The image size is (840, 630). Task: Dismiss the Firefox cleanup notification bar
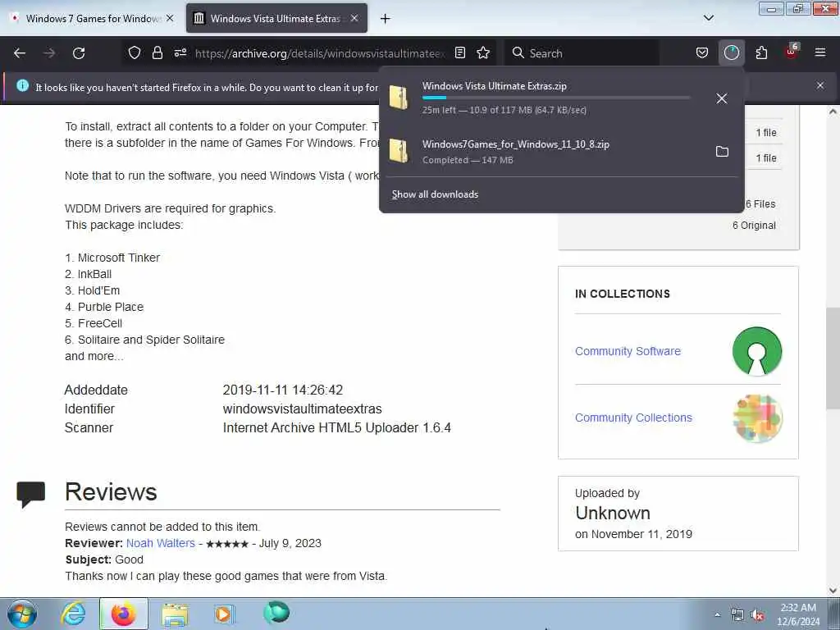tap(820, 85)
